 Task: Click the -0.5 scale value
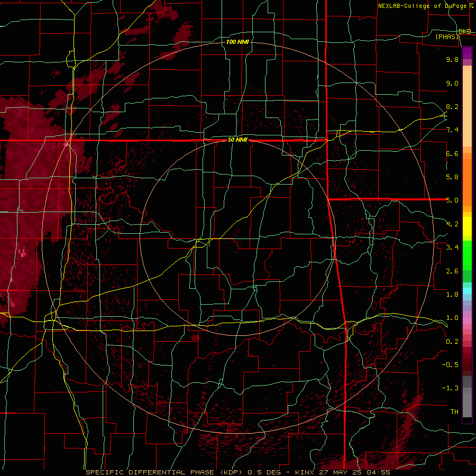click(x=450, y=365)
